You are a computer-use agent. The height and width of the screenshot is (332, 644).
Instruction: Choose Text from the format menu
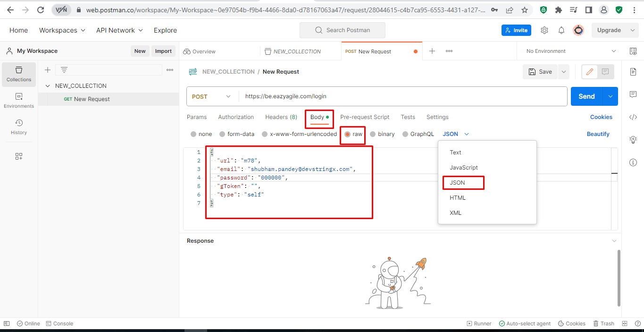(487, 153)
